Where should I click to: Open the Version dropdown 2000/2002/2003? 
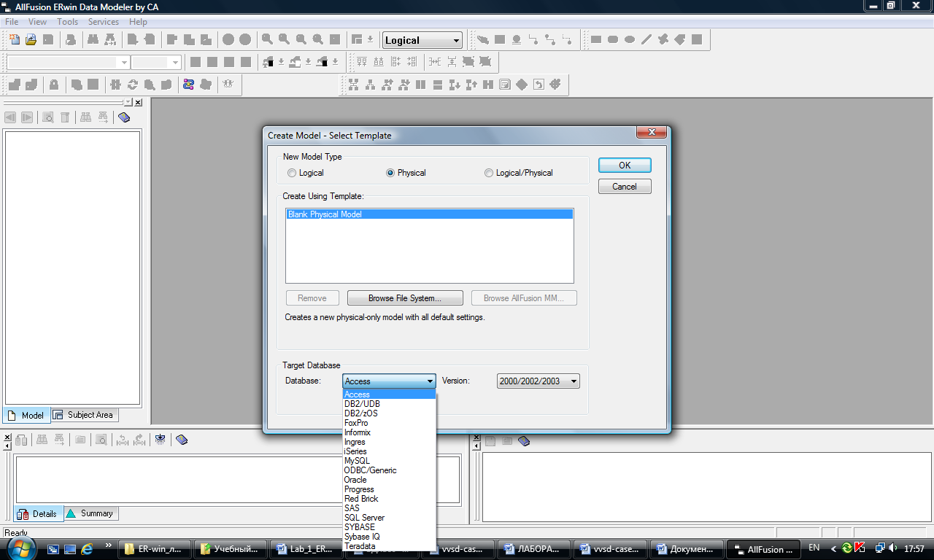pos(538,381)
